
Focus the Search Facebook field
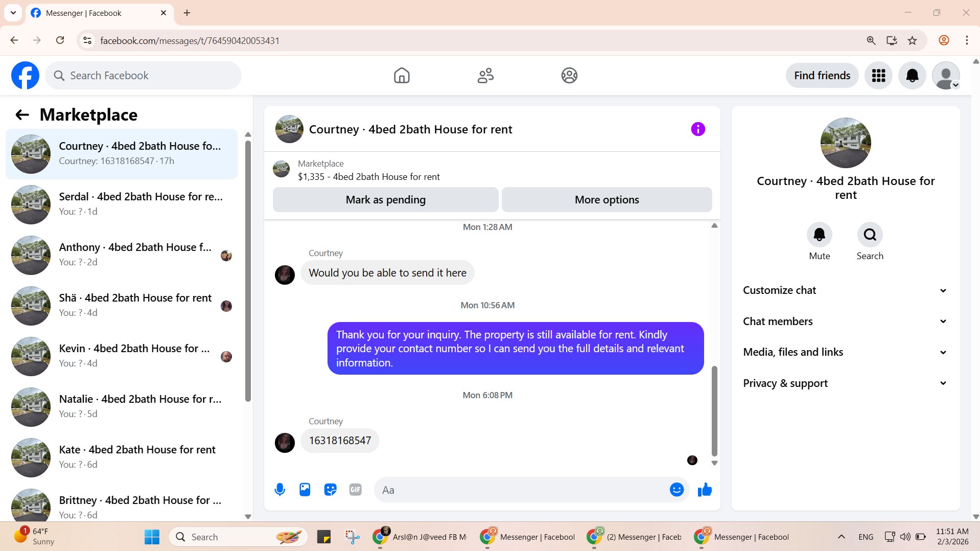[x=144, y=76]
